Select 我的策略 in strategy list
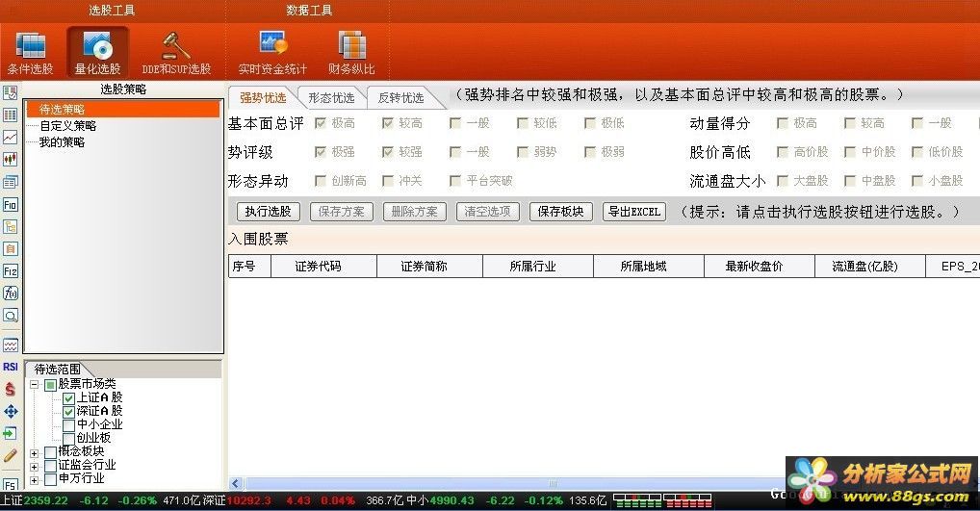 tap(62, 141)
